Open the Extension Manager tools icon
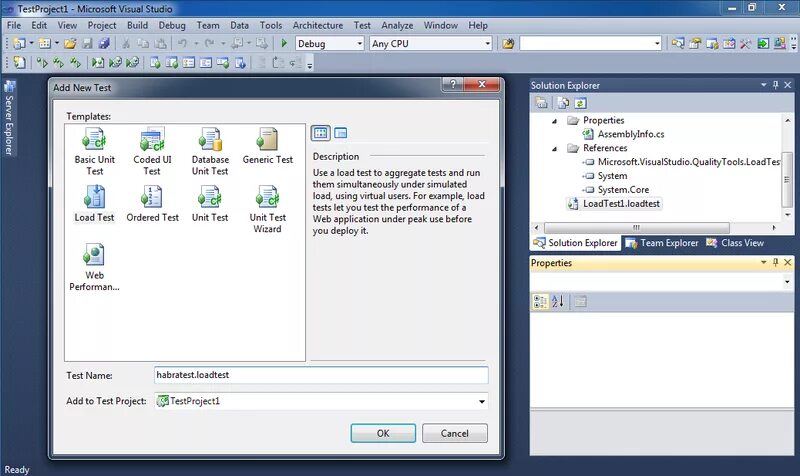The width and height of the screenshot is (800, 476). point(780,44)
